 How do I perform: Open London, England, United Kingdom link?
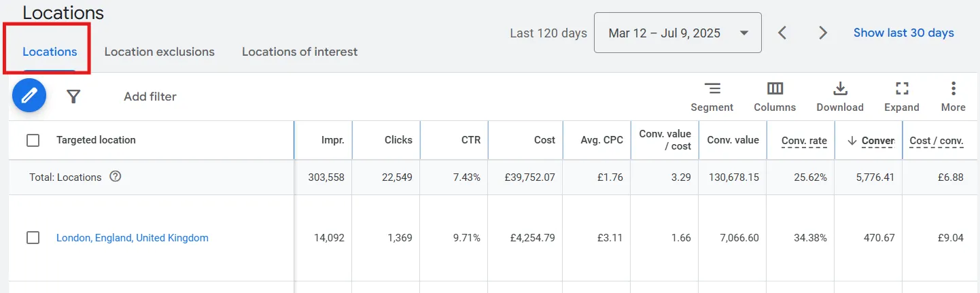(x=133, y=238)
